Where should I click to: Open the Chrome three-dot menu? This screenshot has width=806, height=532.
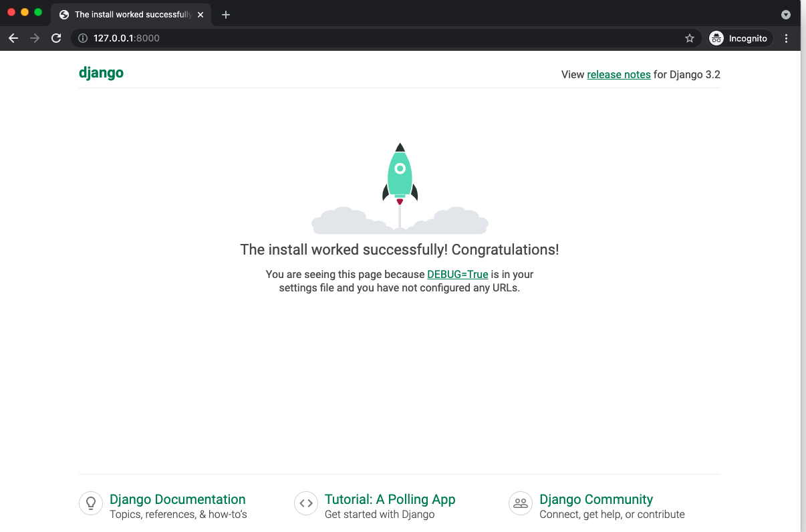tap(786, 38)
